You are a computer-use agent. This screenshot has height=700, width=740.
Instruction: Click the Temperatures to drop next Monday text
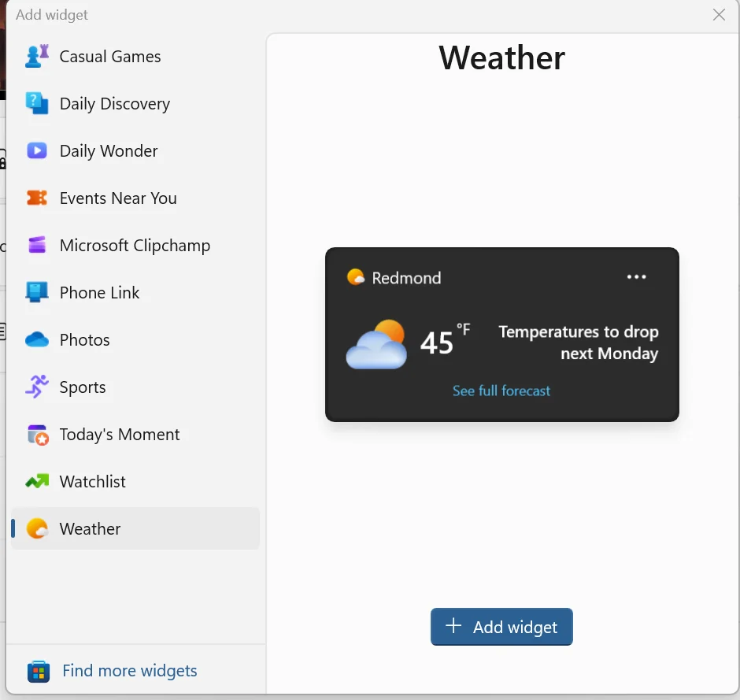click(x=579, y=343)
